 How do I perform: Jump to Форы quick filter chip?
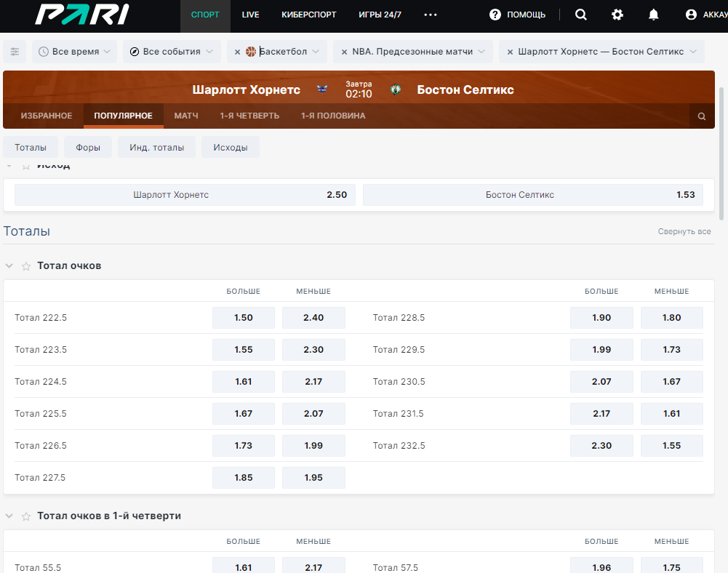click(88, 147)
